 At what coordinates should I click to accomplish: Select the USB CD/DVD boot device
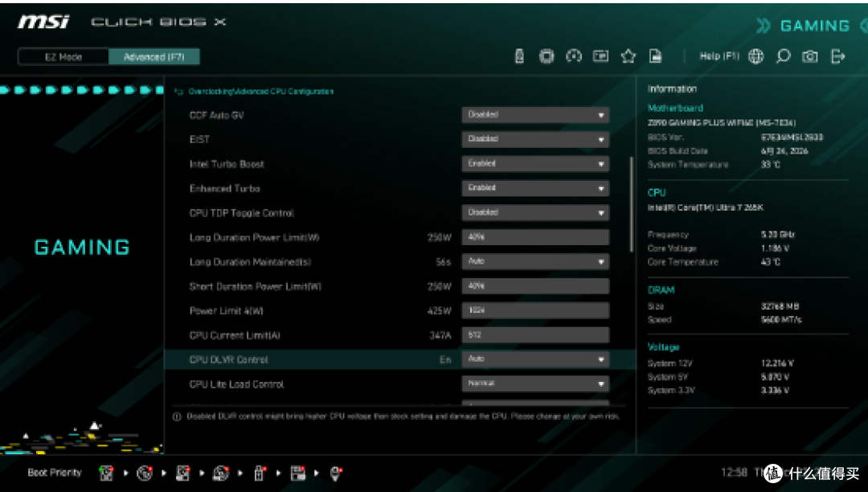pos(221,473)
